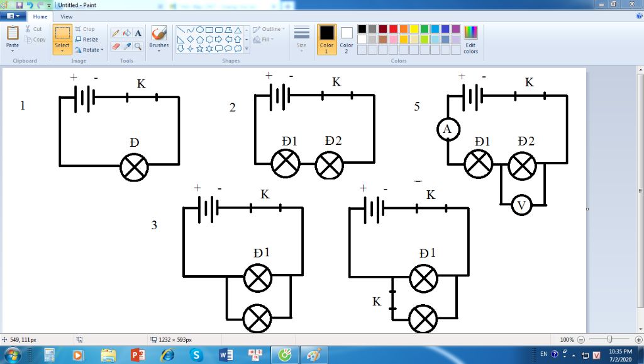Click the Resize button
644x364 pixels.
click(87, 40)
